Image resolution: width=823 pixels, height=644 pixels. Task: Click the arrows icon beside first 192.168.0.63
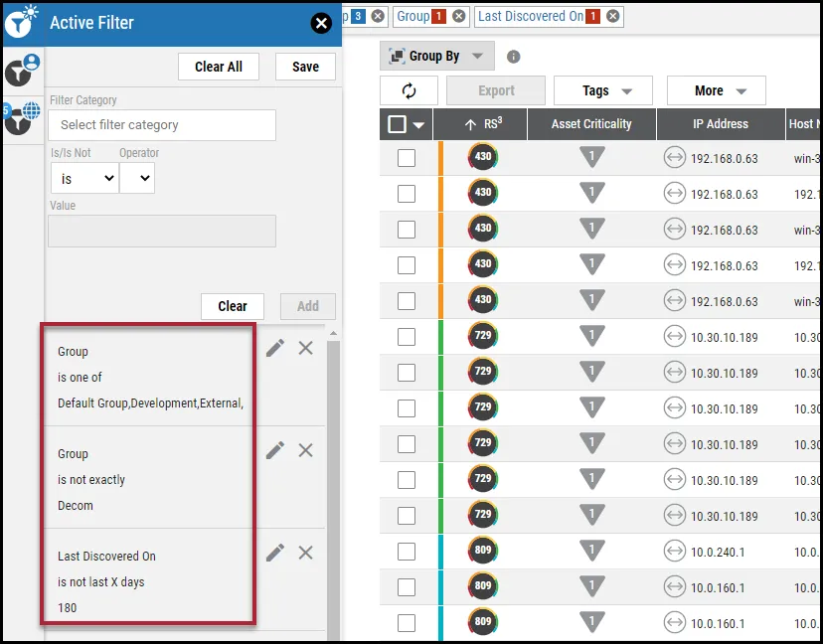pyautogui.click(x=675, y=157)
